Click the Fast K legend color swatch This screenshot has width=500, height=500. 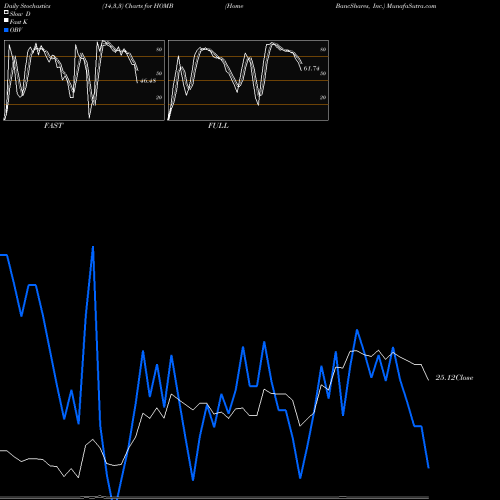click(6, 21)
